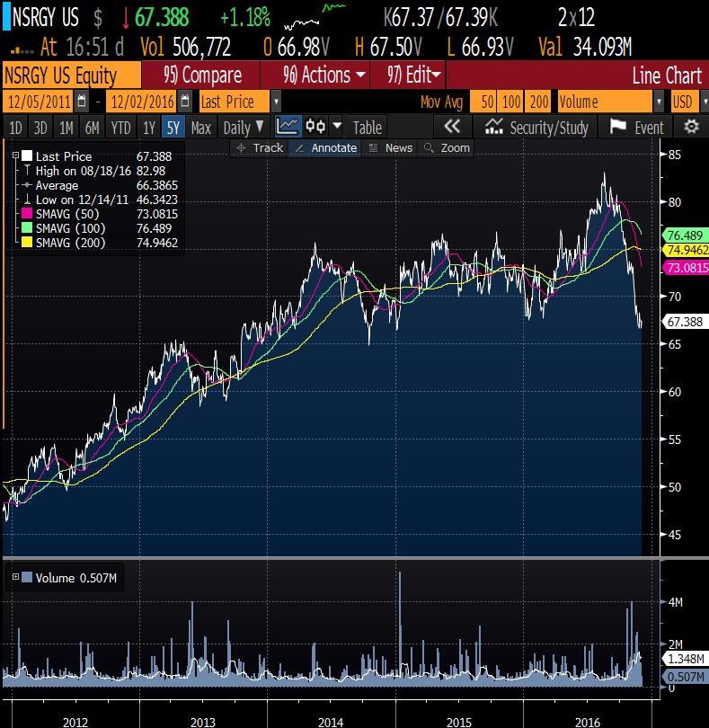Open the 97) Edit menu
The width and height of the screenshot is (709, 728).
coord(412,75)
